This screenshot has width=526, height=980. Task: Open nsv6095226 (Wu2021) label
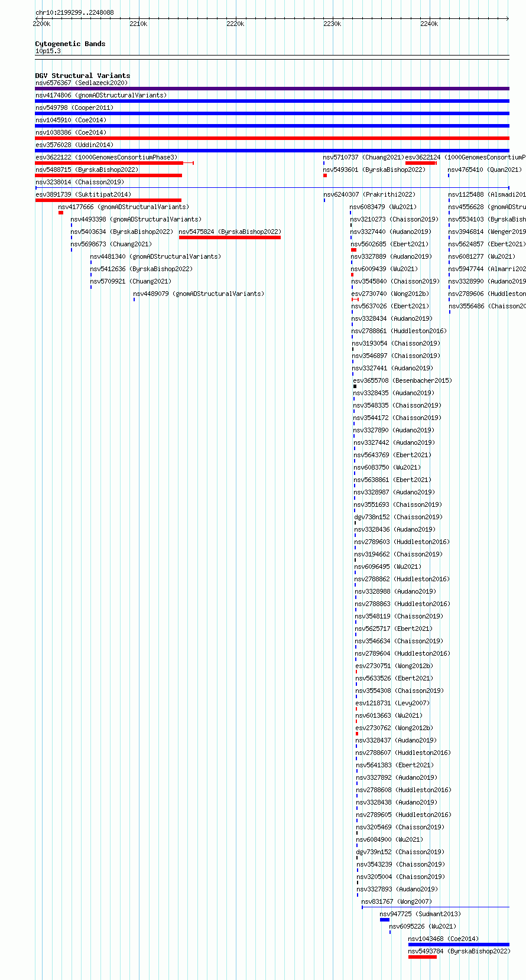(423, 926)
